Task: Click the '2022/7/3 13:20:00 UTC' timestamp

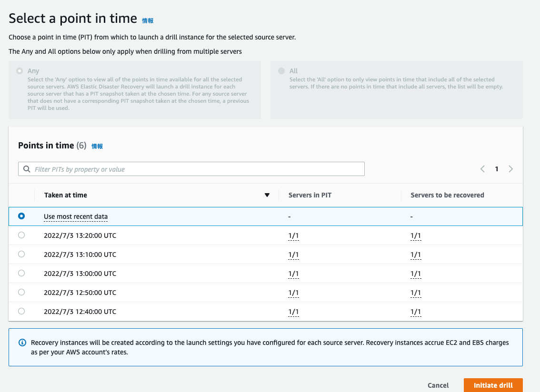Action: [80, 235]
